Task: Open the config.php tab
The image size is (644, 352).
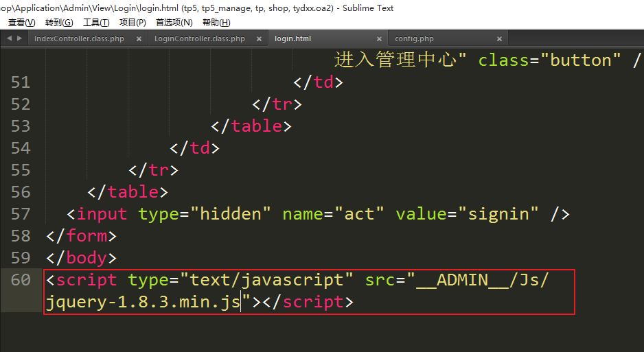Action: tap(414, 39)
